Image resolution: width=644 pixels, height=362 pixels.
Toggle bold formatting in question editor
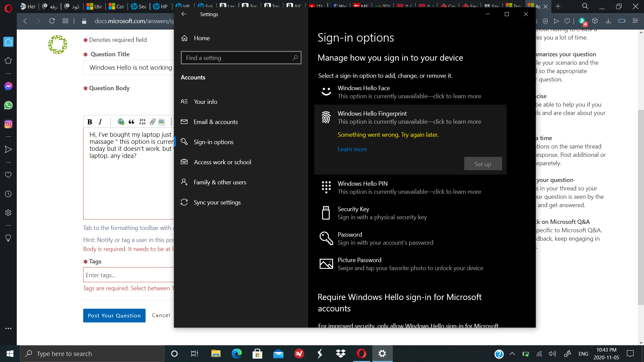[x=90, y=122]
